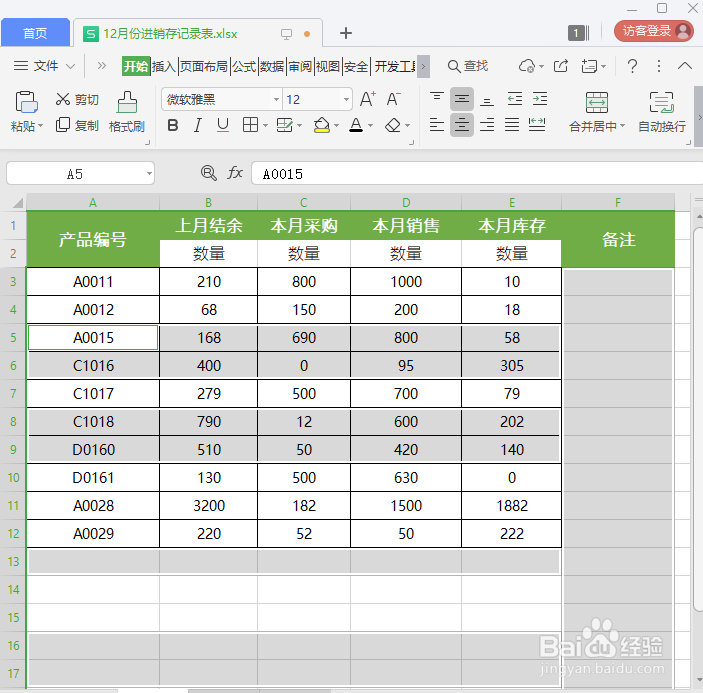Open the font name dropdown
703x693 pixels.
[x=277, y=100]
